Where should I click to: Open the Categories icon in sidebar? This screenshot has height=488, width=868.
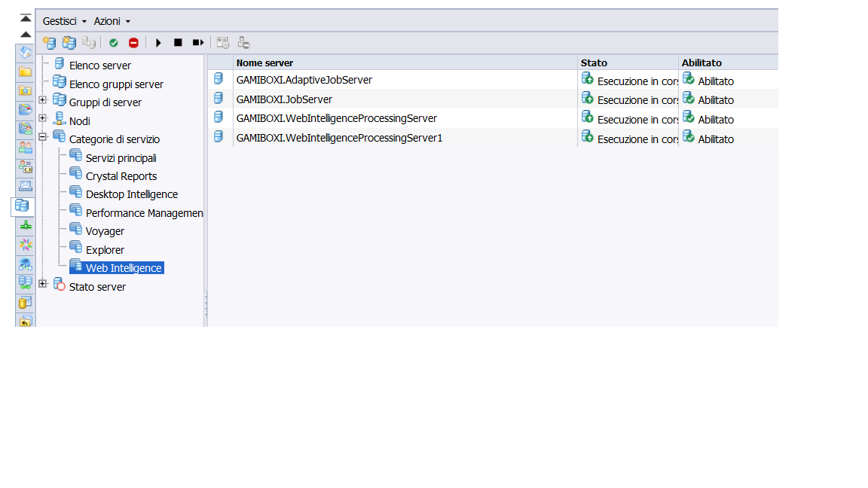pos(26,109)
